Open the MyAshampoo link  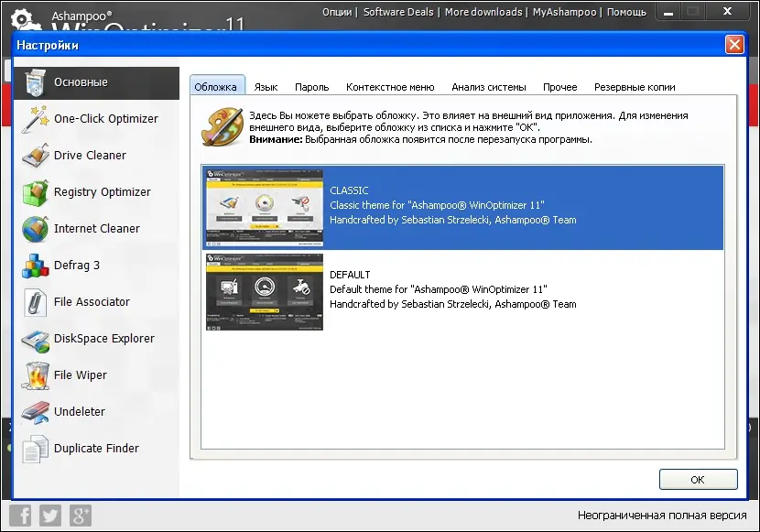pyautogui.click(x=564, y=12)
